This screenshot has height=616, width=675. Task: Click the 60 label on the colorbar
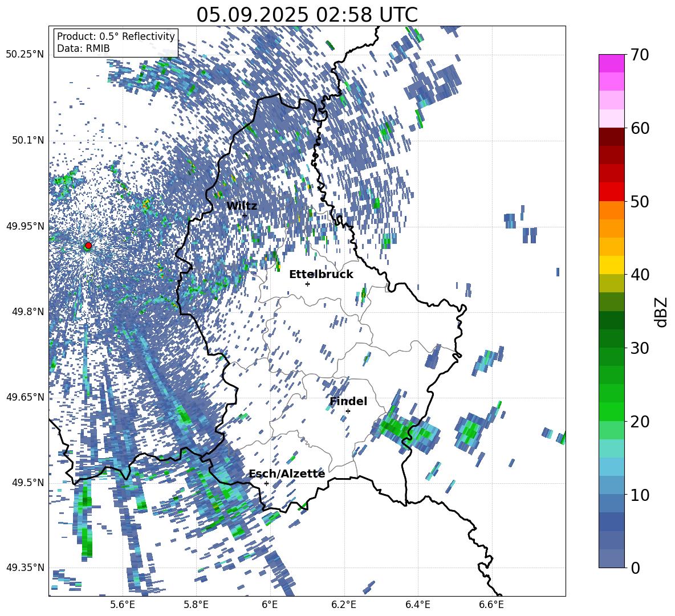[x=640, y=128]
